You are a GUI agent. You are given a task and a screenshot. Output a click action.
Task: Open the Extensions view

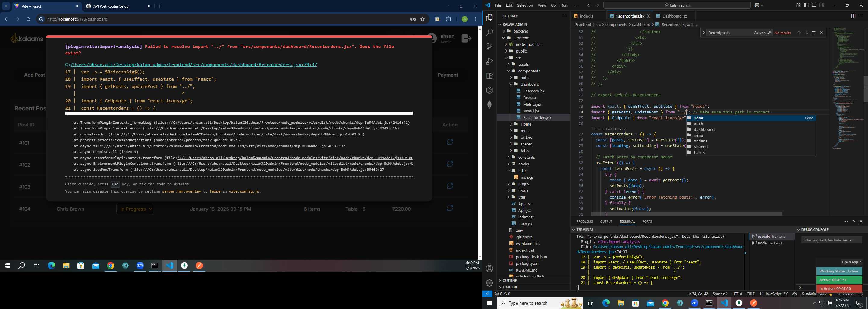(489, 76)
